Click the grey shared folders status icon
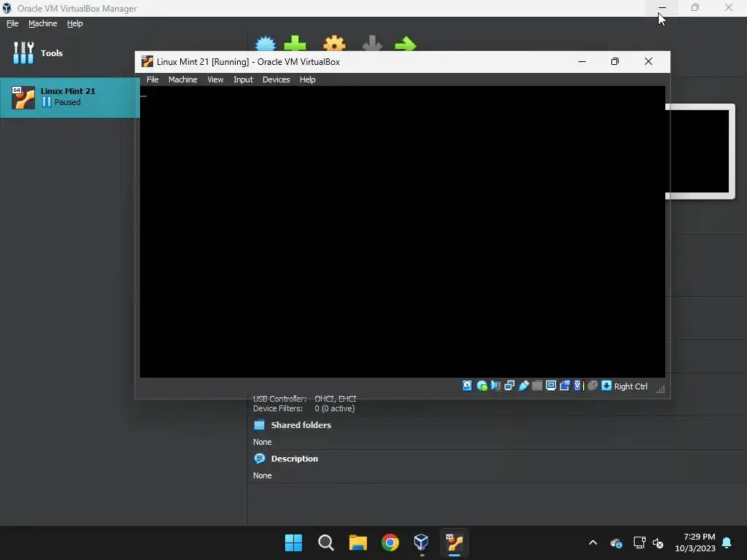This screenshot has width=747, height=560. click(537, 386)
